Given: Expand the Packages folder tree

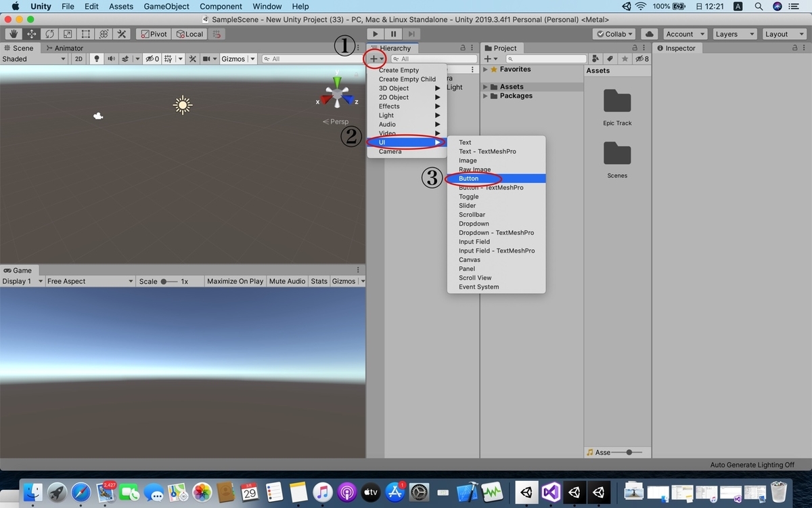Looking at the screenshot, I should [x=485, y=96].
